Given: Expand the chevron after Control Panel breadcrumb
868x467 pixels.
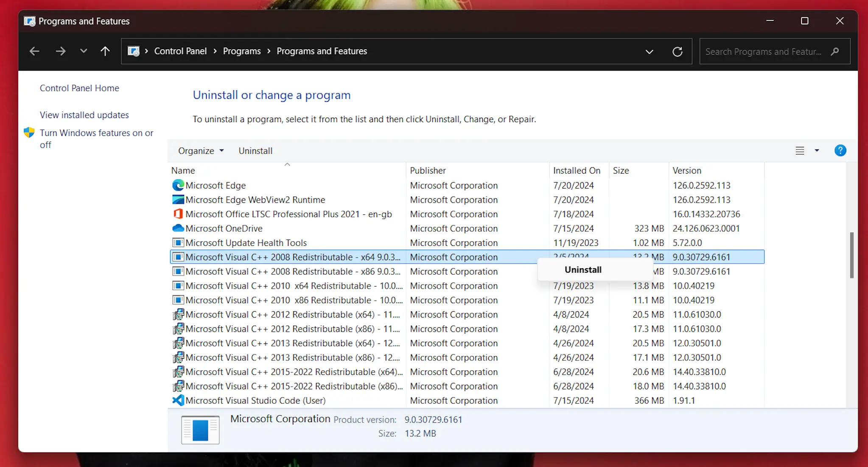Looking at the screenshot, I should tap(215, 51).
